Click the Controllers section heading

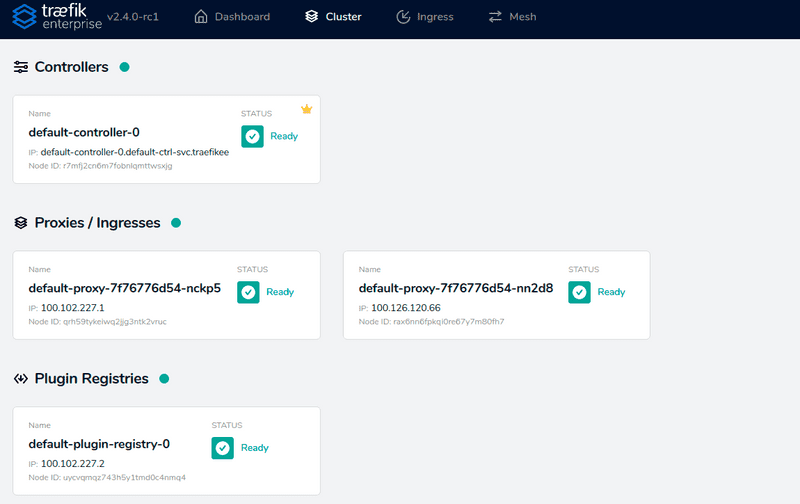[x=71, y=67]
